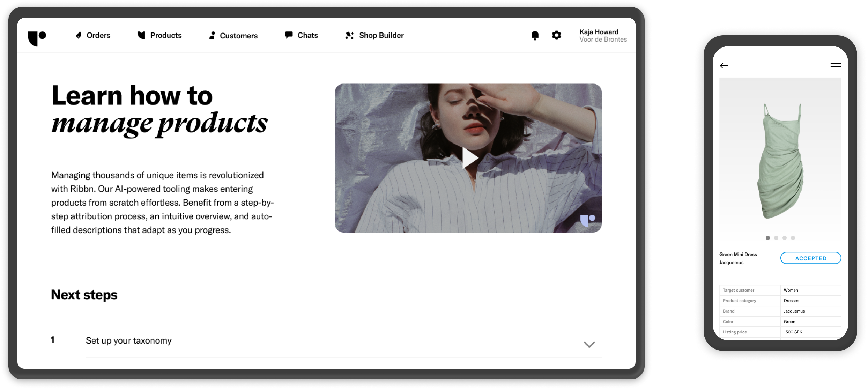Click the Women value in Target customer row
The height and width of the screenshot is (389, 868).
tap(791, 290)
